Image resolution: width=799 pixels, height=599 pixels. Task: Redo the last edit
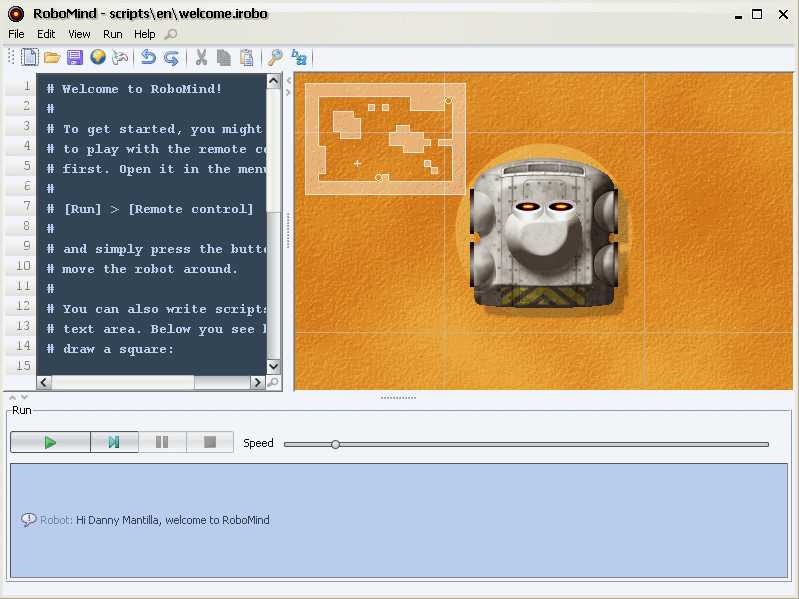click(171, 58)
